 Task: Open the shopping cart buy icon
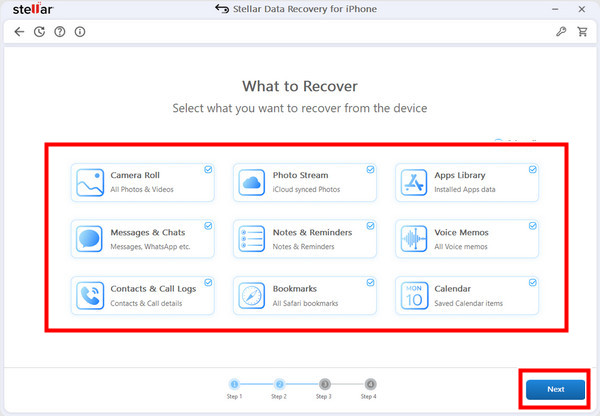click(582, 32)
